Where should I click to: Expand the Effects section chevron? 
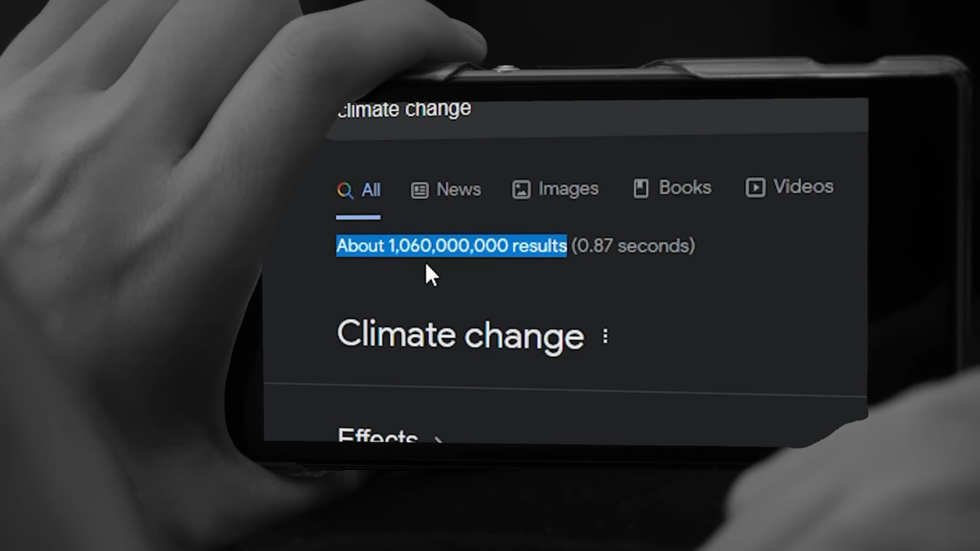pos(439,442)
